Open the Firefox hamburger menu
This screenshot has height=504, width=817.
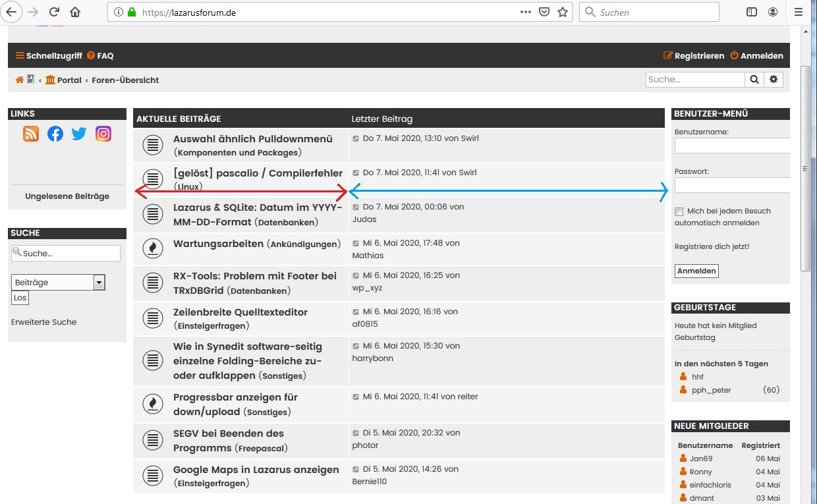(799, 12)
